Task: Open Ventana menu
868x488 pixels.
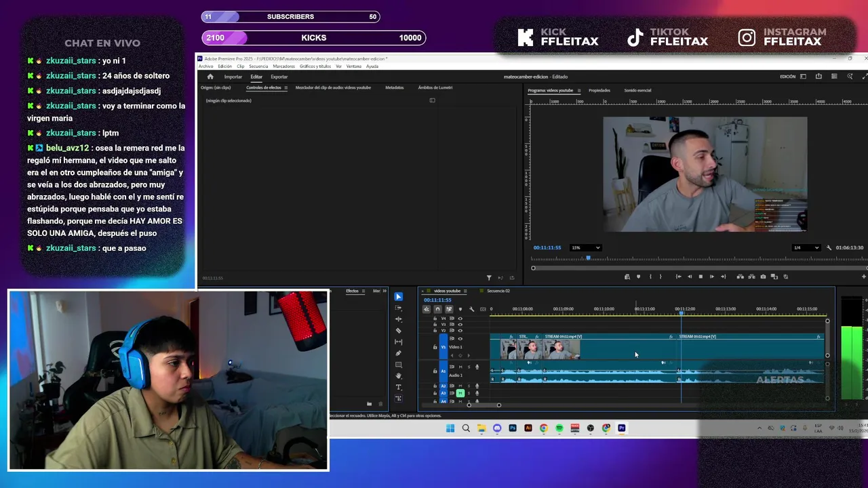Action: [x=354, y=66]
